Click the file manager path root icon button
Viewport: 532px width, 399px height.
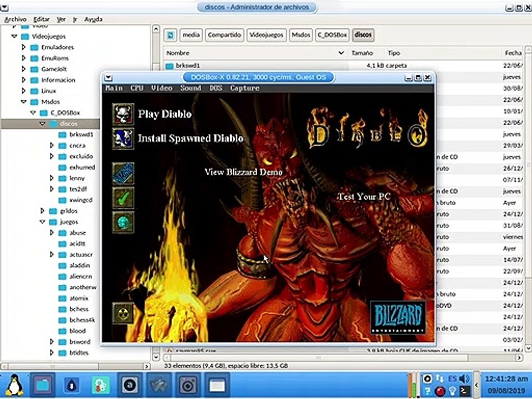click(x=170, y=35)
